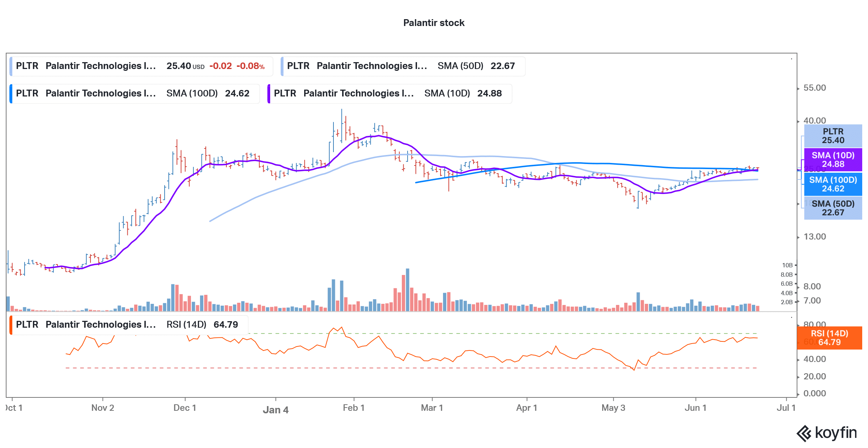Click the 13.00 price axis label
Image resolution: width=868 pixels, height=448 pixels.
coord(814,237)
